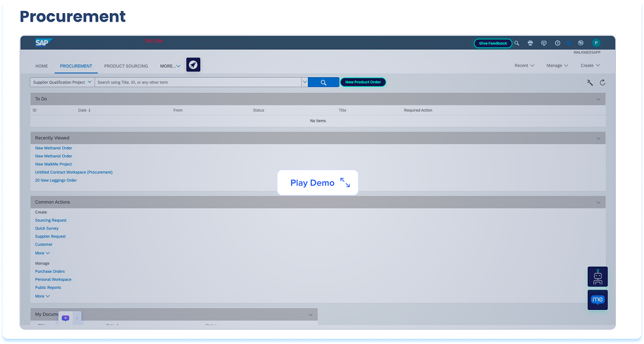The width and height of the screenshot is (644, 344).
Task: Open the user profile avatar P
Action: (596, 43)
